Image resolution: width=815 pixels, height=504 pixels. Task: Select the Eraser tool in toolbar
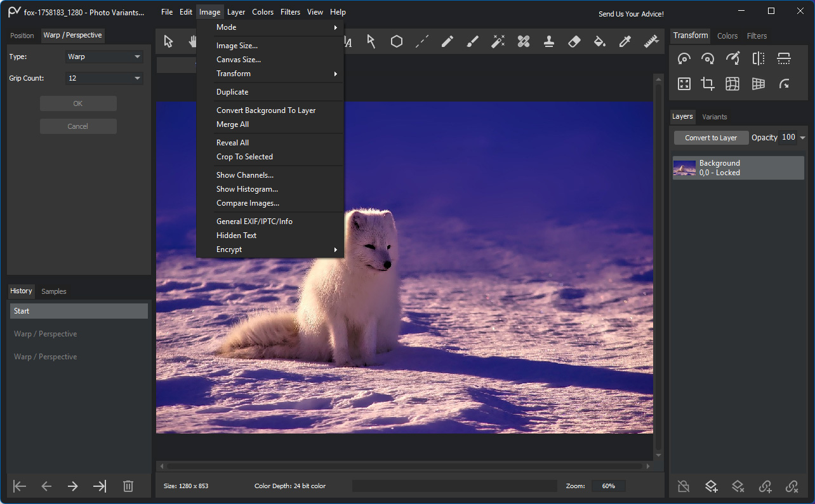tap(574, 41)
